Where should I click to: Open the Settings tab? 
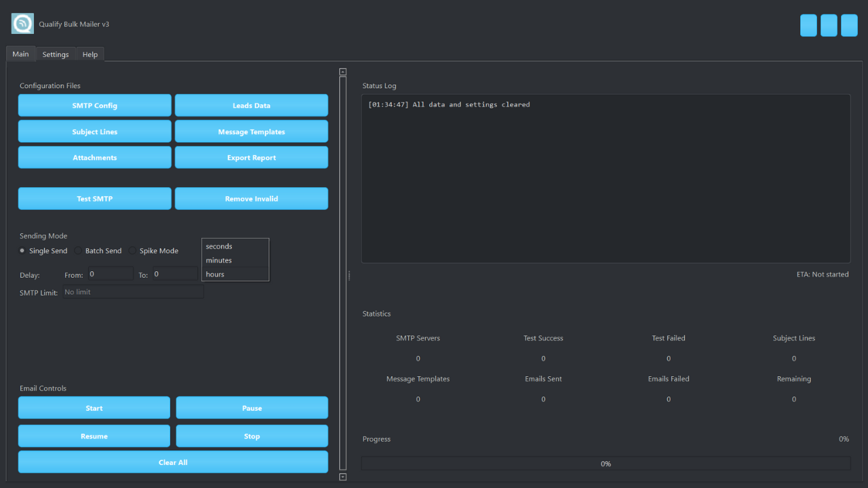56,54
